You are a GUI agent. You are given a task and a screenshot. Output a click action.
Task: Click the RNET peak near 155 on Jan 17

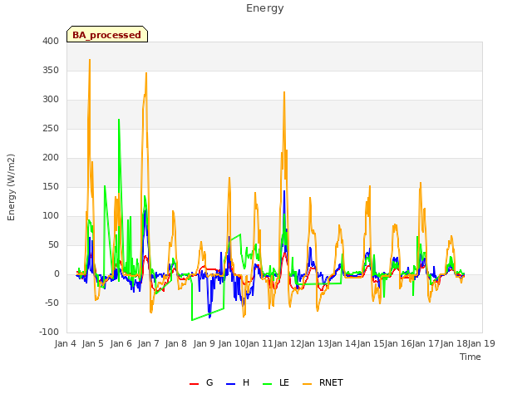pos(421,183)
